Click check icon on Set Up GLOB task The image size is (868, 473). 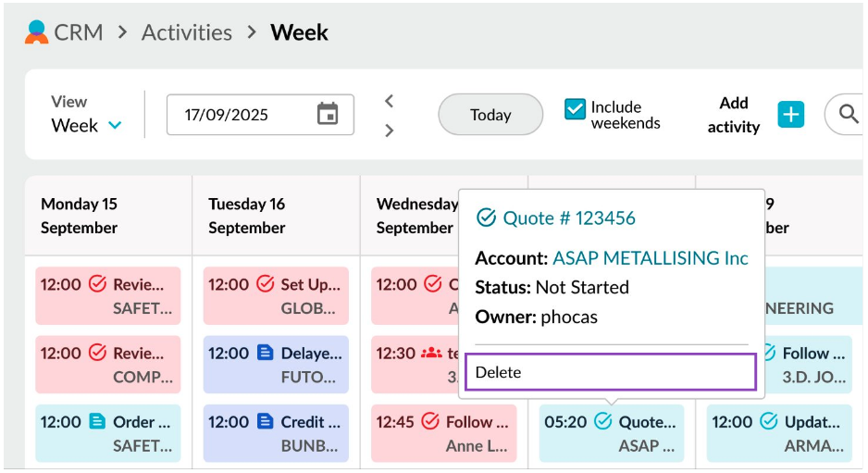coord(266,284)
